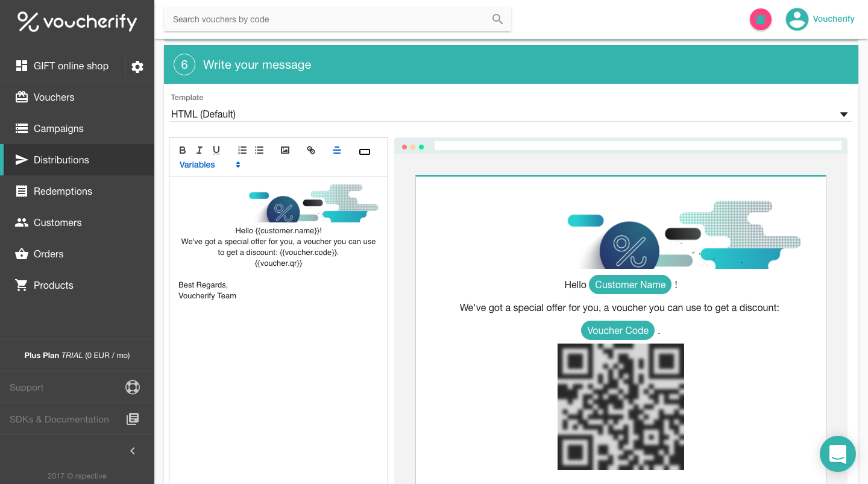Click the Voucherify account name

point(834,19)
